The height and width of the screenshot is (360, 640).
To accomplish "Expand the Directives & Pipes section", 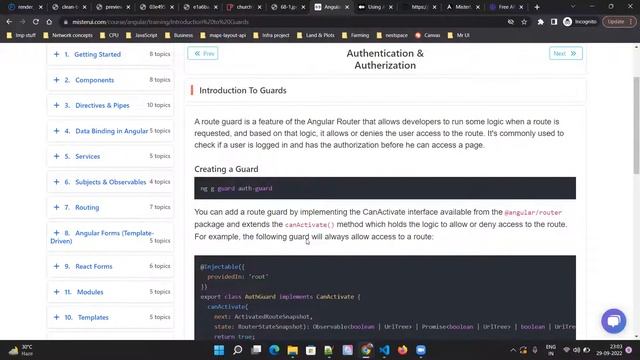I will pyautogui.click(x=110, y=105).
